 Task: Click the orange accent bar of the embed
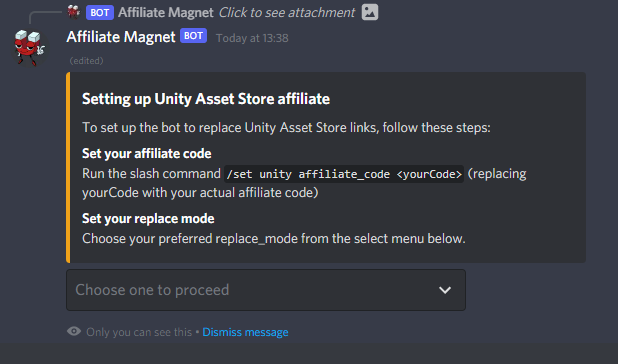(68, 167)
